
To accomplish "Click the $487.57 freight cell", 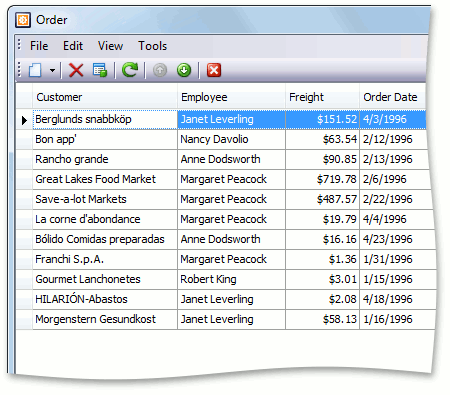I will [x=322, y=199].
